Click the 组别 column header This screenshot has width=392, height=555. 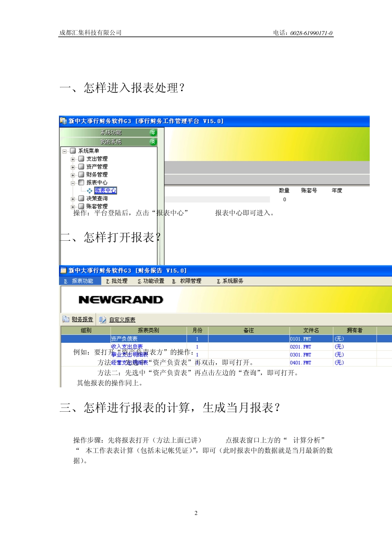(86, 330)
